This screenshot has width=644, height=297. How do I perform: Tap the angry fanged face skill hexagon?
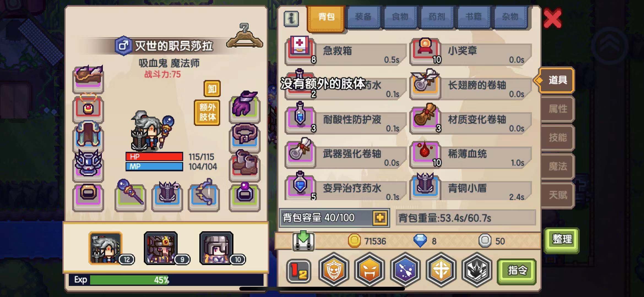coord(369,270)
